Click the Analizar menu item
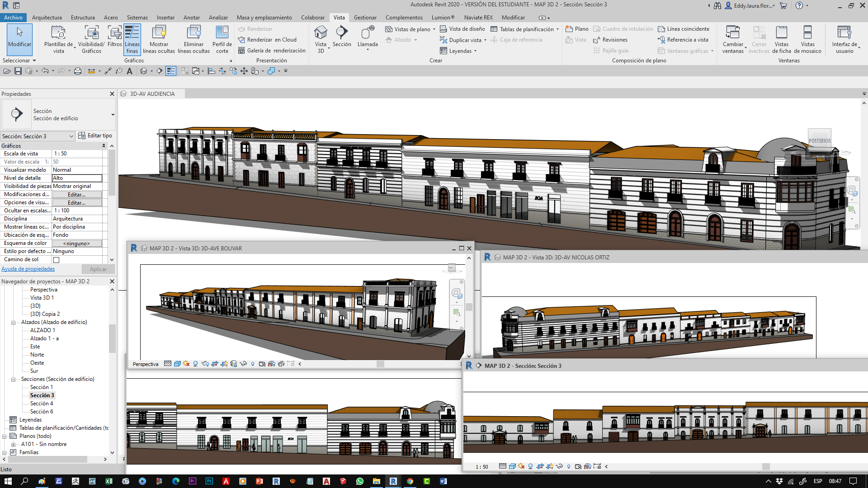Screen dimensions: 868x488 point(218,17)
